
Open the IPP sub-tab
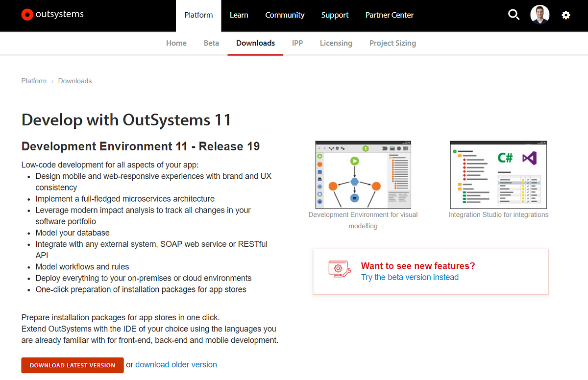(297, 43)
